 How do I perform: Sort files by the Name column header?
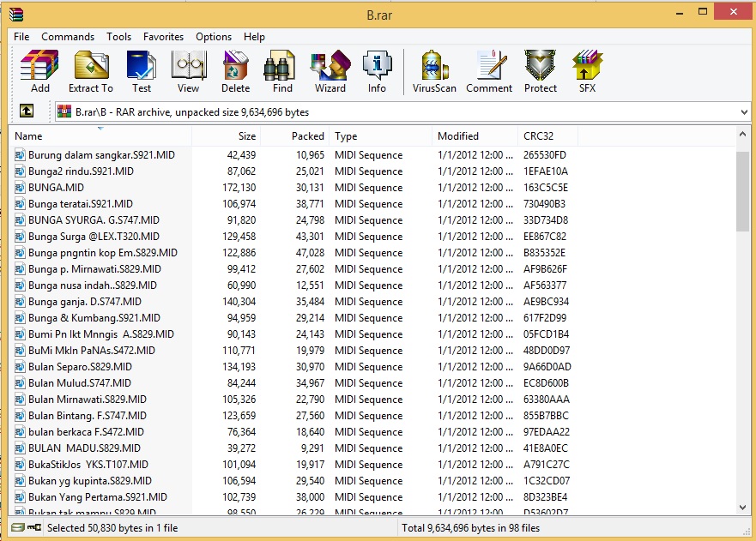tap(100, 135)
